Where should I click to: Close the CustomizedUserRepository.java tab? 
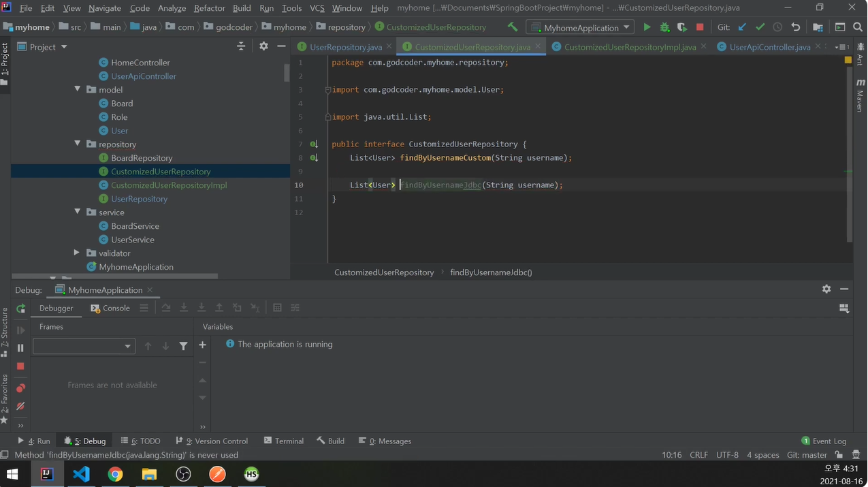pos(538,46)
